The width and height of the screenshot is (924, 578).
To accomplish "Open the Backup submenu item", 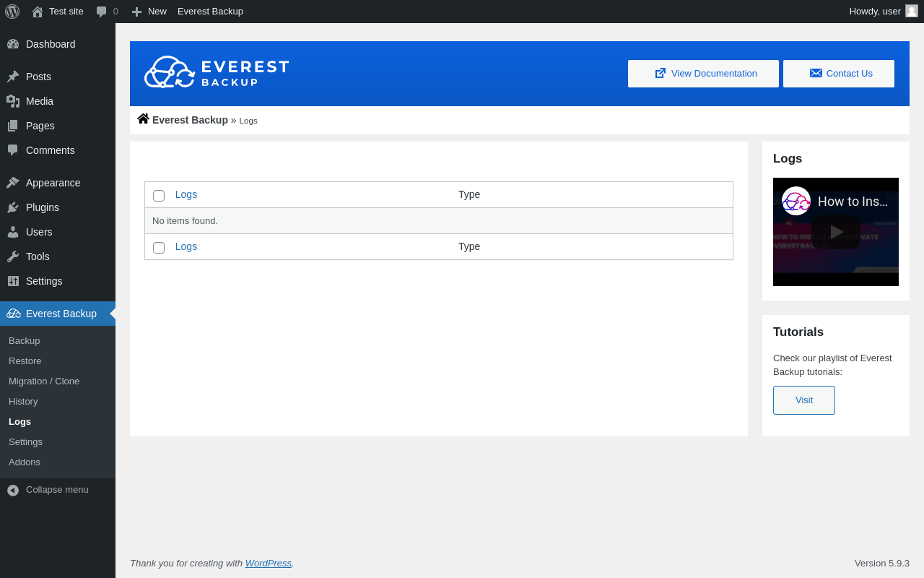I will pos(25,340).
